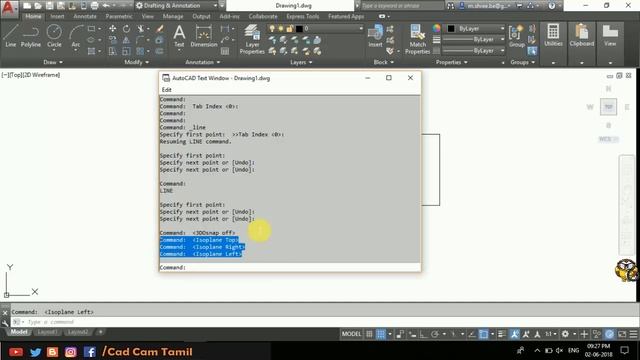640x360 pixels.
Task: Click Command prompt line in Text Window
Action: [290, 267]
